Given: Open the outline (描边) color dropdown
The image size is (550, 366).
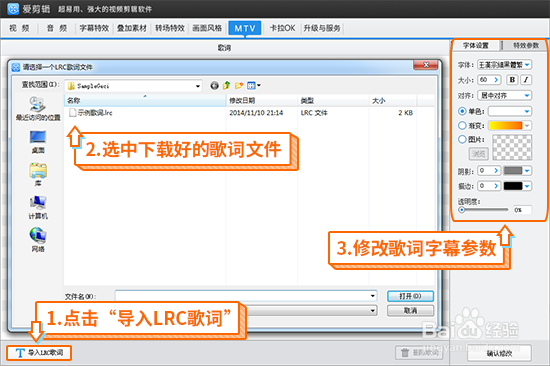Looking at the screenshot, I should tap(527, 186).
